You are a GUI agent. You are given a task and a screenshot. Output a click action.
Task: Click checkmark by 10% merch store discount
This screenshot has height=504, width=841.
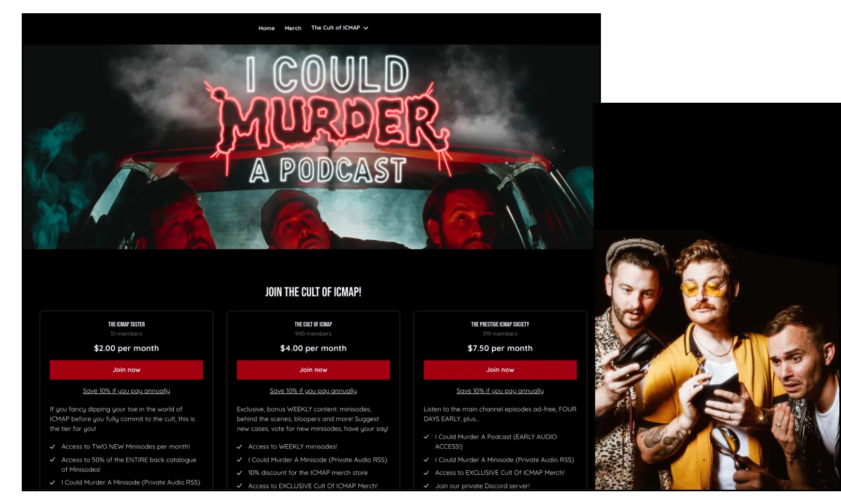coord(240,473)
